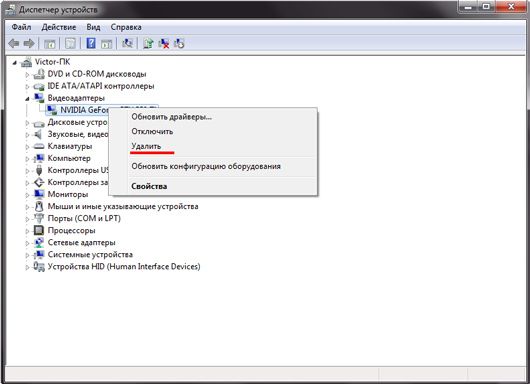The width and height of the screenshot is (530, 384).
Task: Click the Back arrow toolbar icon
Action: pyautogui.click(x=14, y=43)
